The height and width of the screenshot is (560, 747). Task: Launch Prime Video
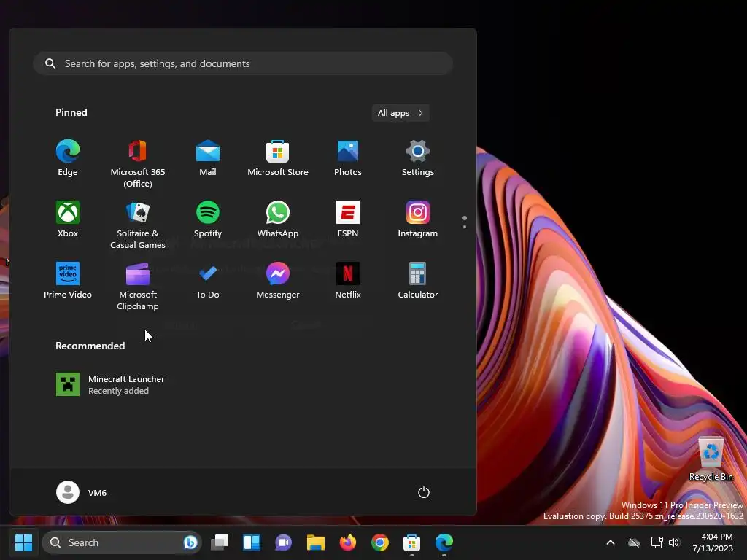coord(68,281)
